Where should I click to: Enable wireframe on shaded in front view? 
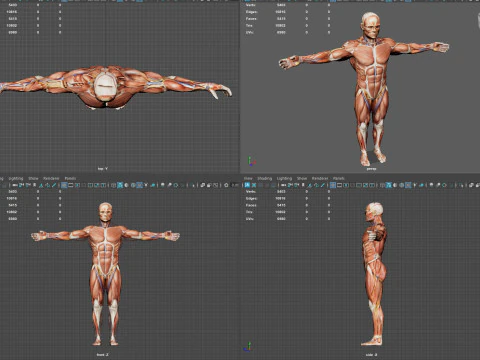point(133,185)
